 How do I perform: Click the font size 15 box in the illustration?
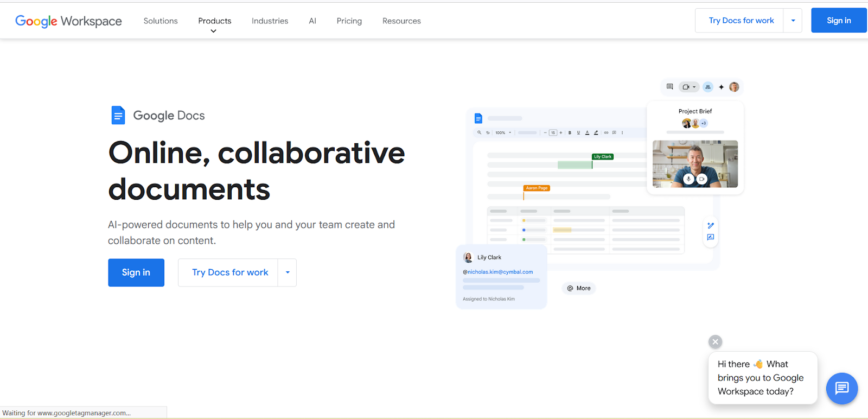coord(553,132)
